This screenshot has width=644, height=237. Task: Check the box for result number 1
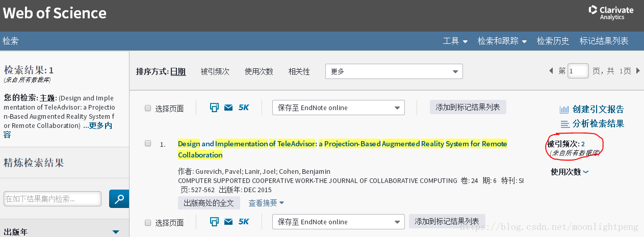click(x=148, y=144)
